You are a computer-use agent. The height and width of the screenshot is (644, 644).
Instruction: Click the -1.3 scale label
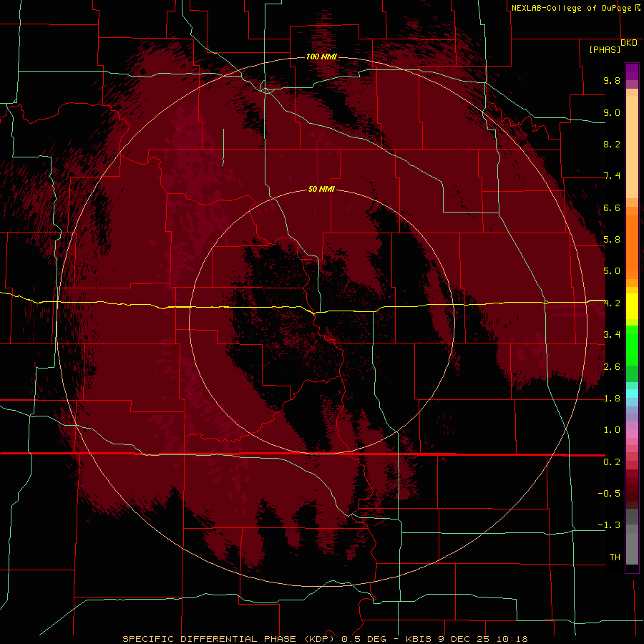coord(609,525)
